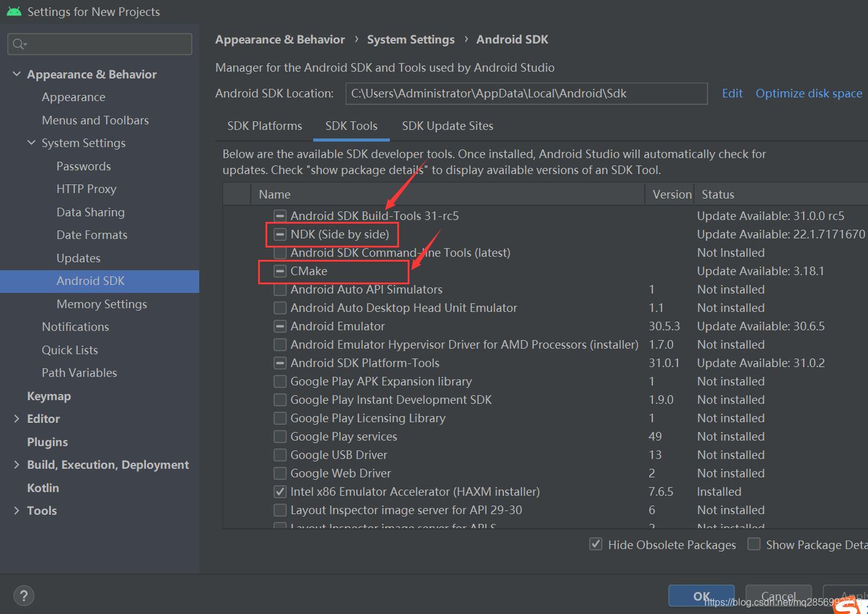This screenshot has width=868, height=614.
Task: Check Android Emulator Hypervisor Driver for AMD
Action: (280, 344)
